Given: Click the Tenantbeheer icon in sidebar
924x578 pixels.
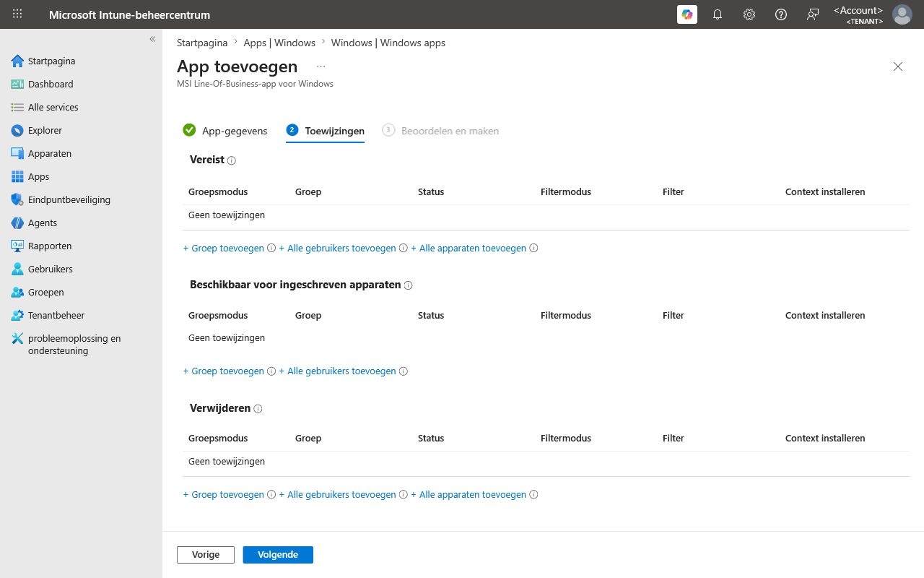Looking at the screenshot, I should coord(17,316).
